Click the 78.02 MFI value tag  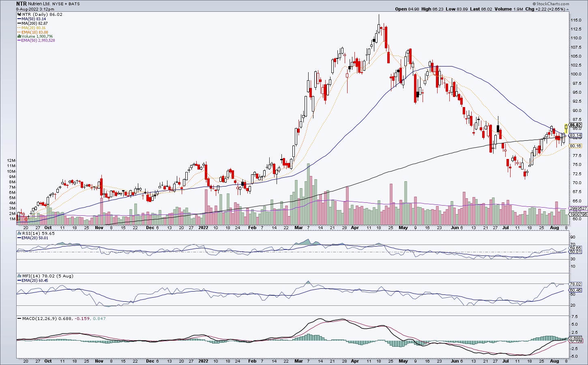[575, 284]
